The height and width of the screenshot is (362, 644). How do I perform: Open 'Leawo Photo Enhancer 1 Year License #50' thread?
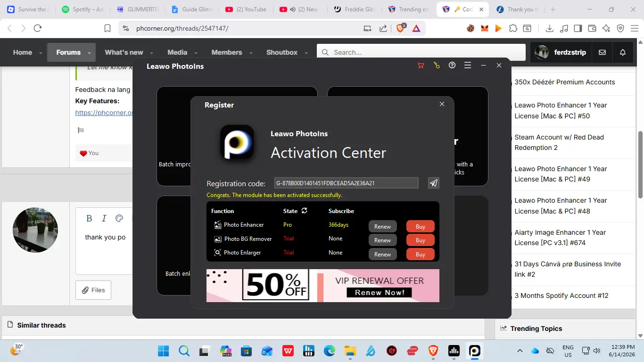561,110
